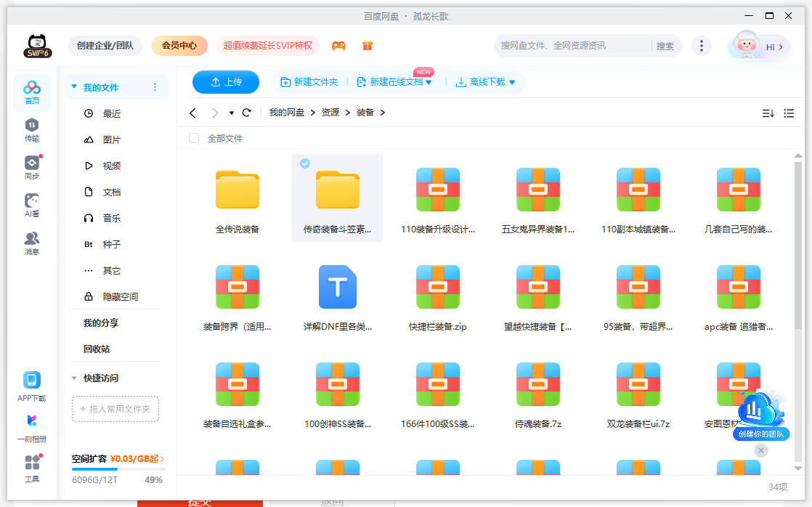Expand the 离线下载 dropdown

click(512, 83)
